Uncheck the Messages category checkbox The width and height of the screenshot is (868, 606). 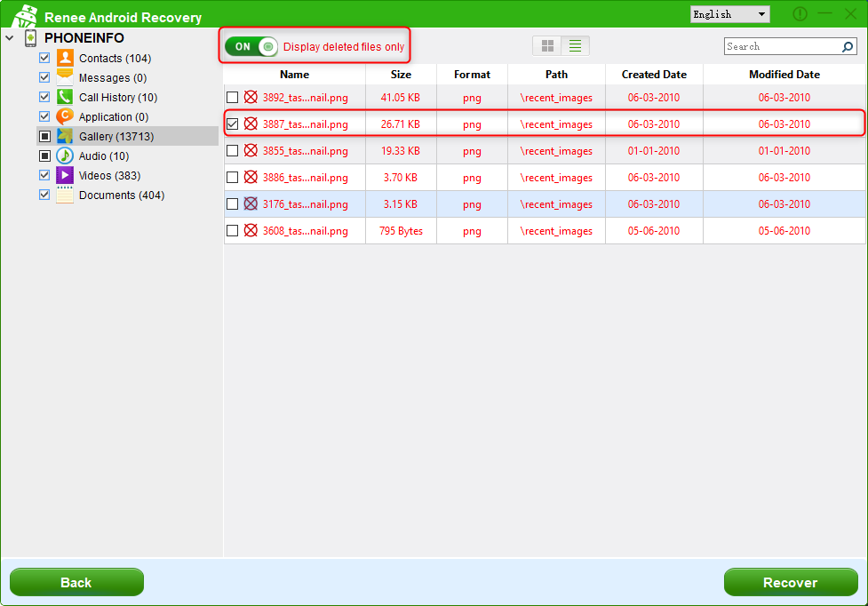click(x=44, y=78)
